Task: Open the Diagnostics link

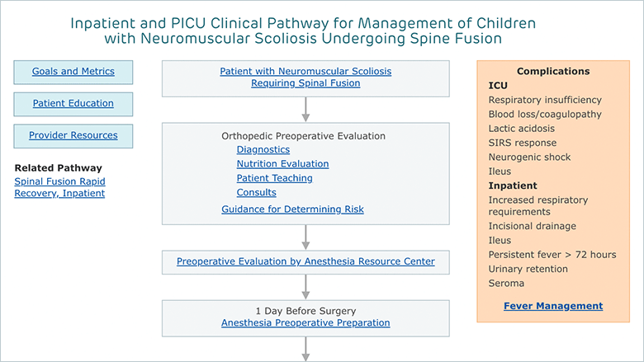Action: (x=263, y=149)
